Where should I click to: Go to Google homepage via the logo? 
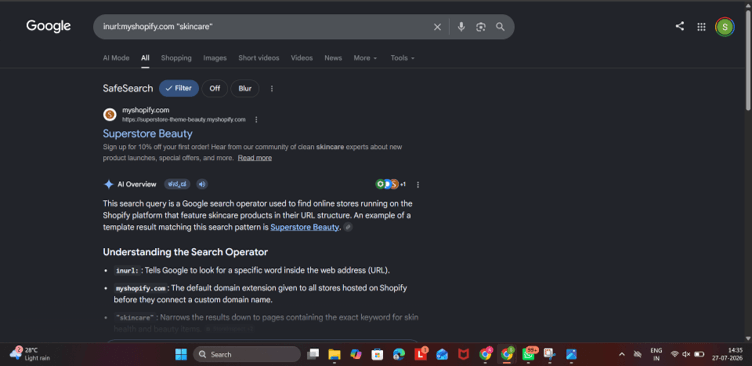[48, 26]
